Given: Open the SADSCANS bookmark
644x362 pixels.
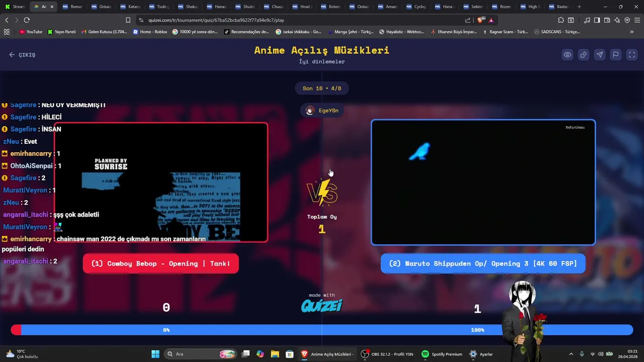Looking at the screenshot, I should pos(557,32).
